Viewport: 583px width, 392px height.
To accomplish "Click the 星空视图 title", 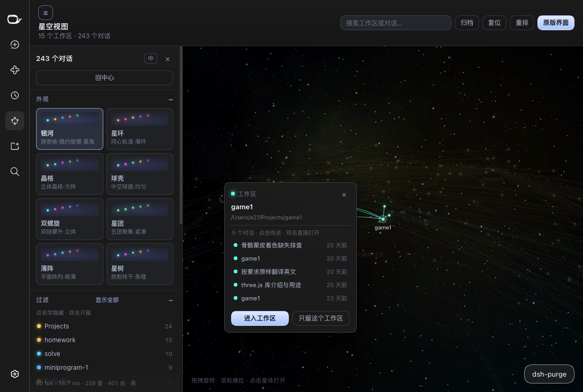I will click(x=53, y=27).
